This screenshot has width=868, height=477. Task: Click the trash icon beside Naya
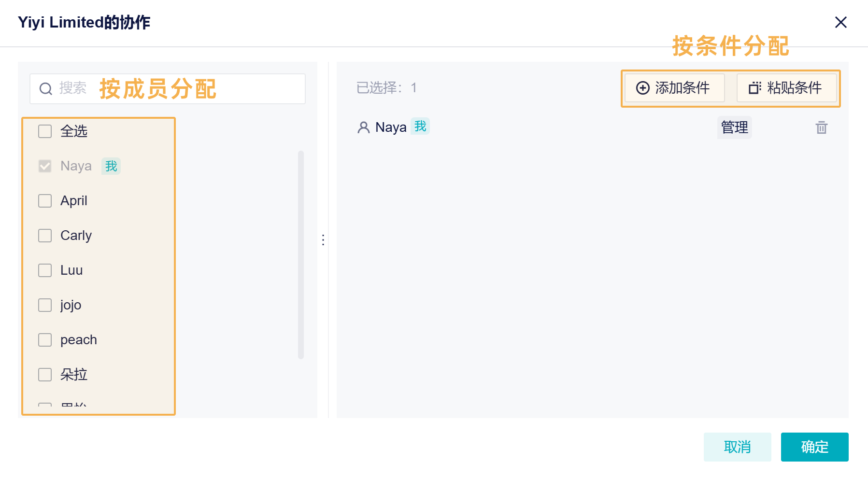821,127
